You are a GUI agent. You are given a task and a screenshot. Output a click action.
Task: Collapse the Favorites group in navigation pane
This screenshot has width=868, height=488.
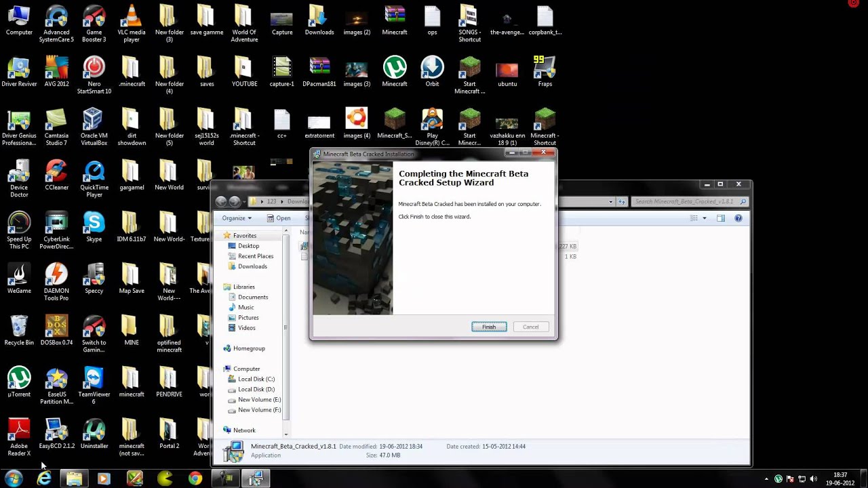pos(226,235)
